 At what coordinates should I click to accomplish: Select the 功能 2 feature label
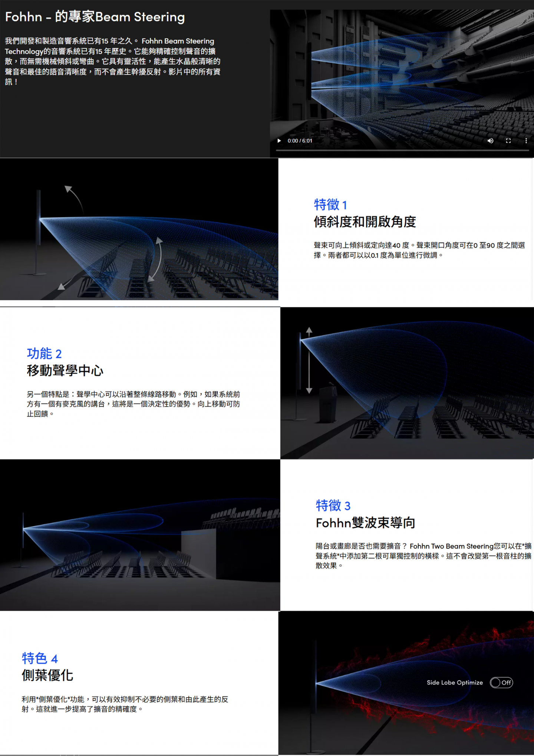pyautogui.click(x=44, y=353)
